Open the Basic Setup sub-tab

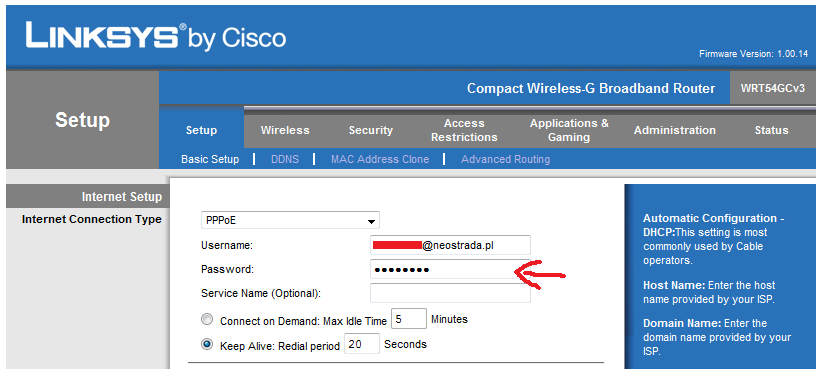(210, 159)
